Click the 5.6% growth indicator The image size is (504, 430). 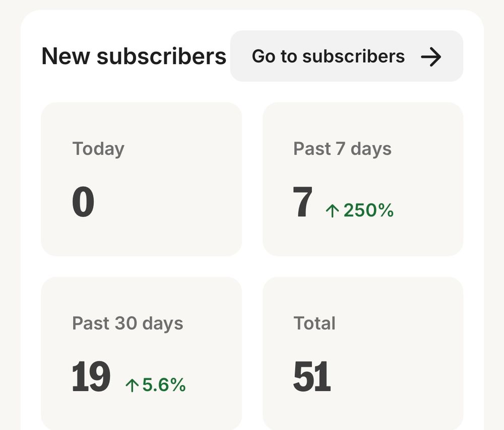click(156, 384)
